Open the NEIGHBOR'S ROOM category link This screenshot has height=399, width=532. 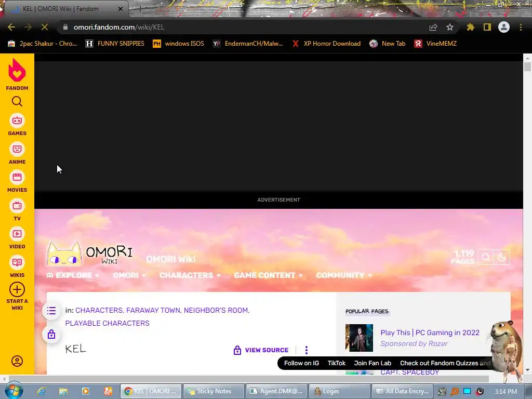coord(216,311)
